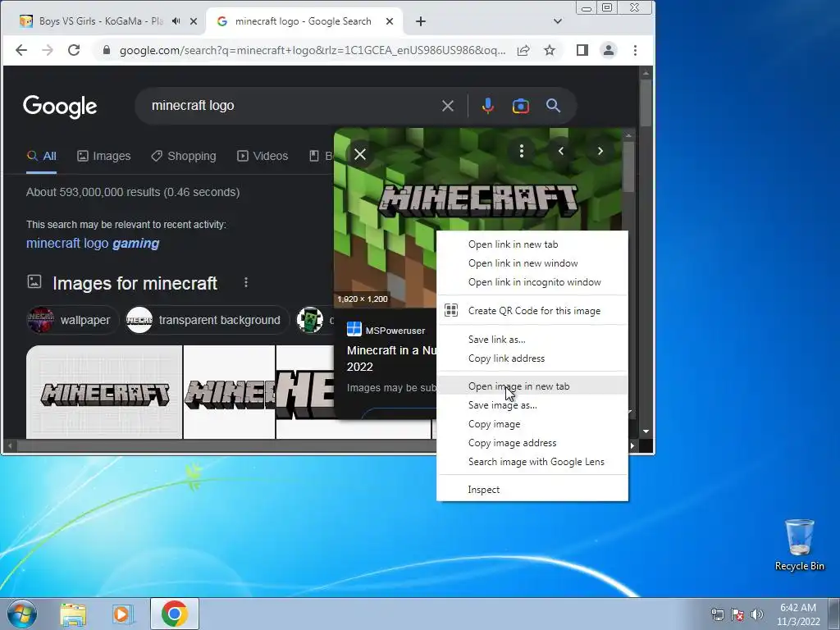The width and height of the screenshot is (840, 630).
Task: Open image preview three-dot options
Action: pos(521,151)
